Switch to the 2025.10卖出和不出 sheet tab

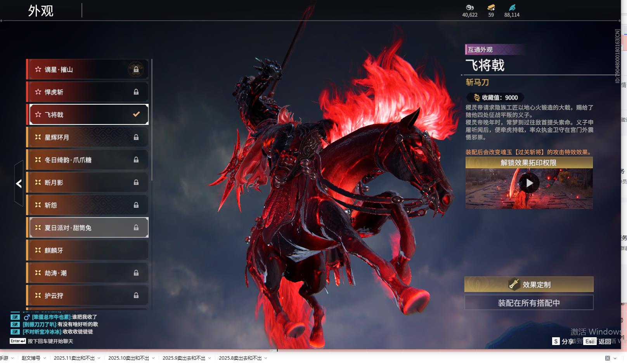pyautogui.click(x=128, y=358)
